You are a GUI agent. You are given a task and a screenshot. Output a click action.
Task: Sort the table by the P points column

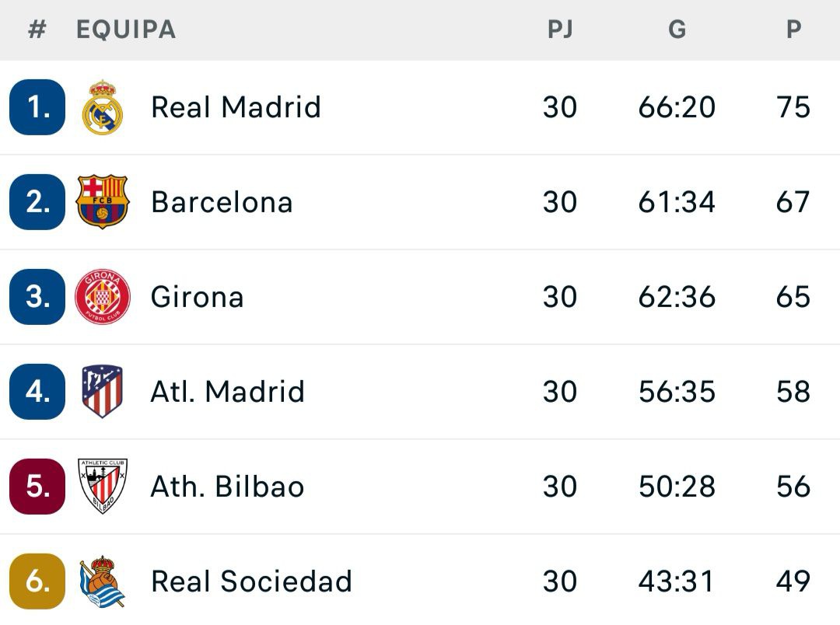tap(793, 30)
